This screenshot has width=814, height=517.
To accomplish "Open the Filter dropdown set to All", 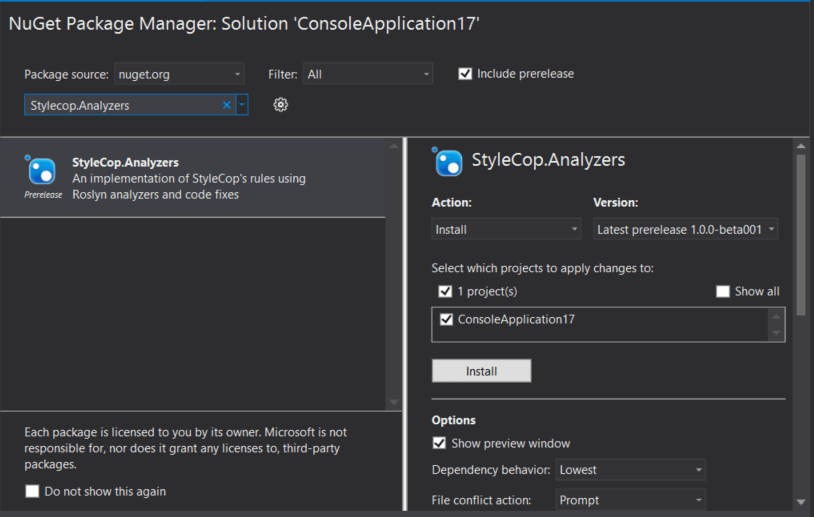I will point(368,74).
